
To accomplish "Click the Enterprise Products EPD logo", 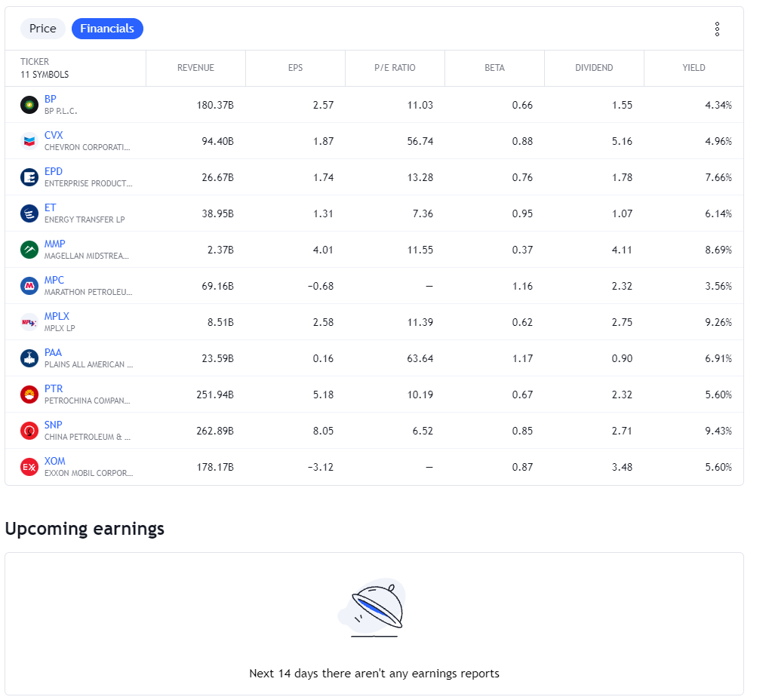I will (29, 177).
